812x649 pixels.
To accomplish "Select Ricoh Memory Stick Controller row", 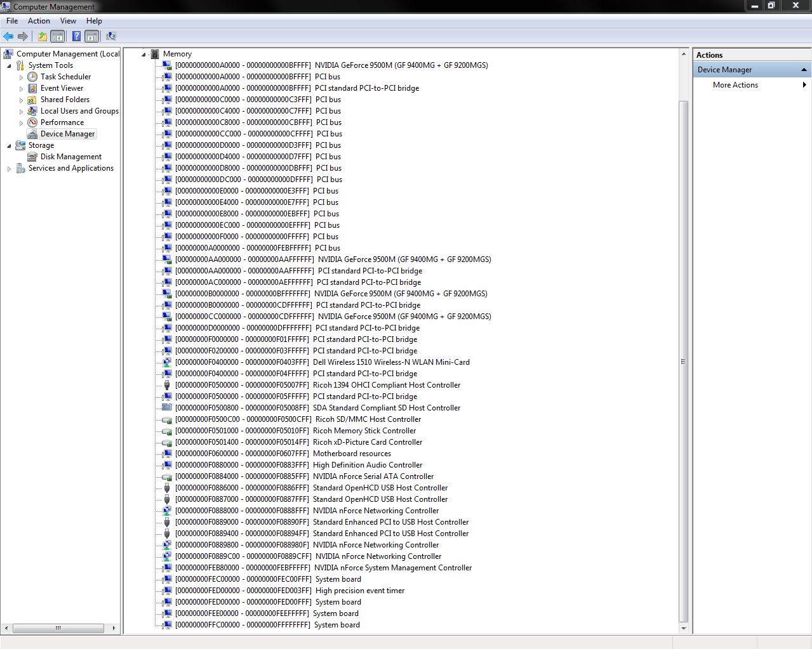I will 295,431.
